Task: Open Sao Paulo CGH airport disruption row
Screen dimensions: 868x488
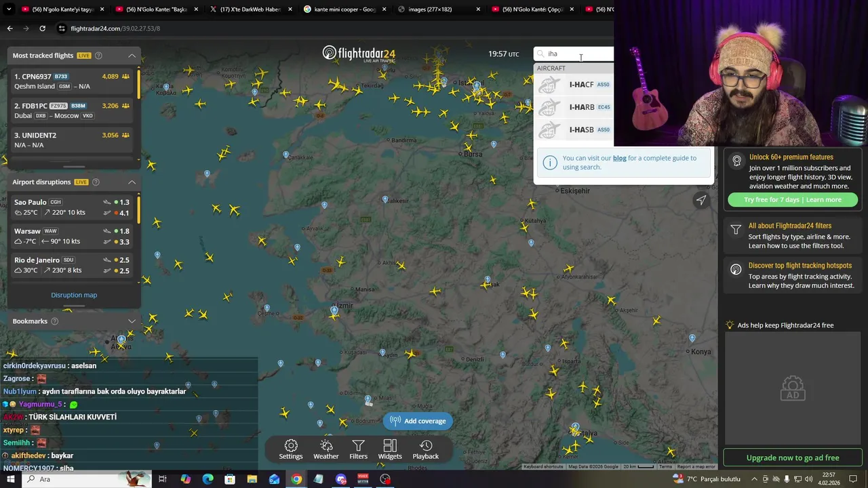Action: click(x=73, y=207)
